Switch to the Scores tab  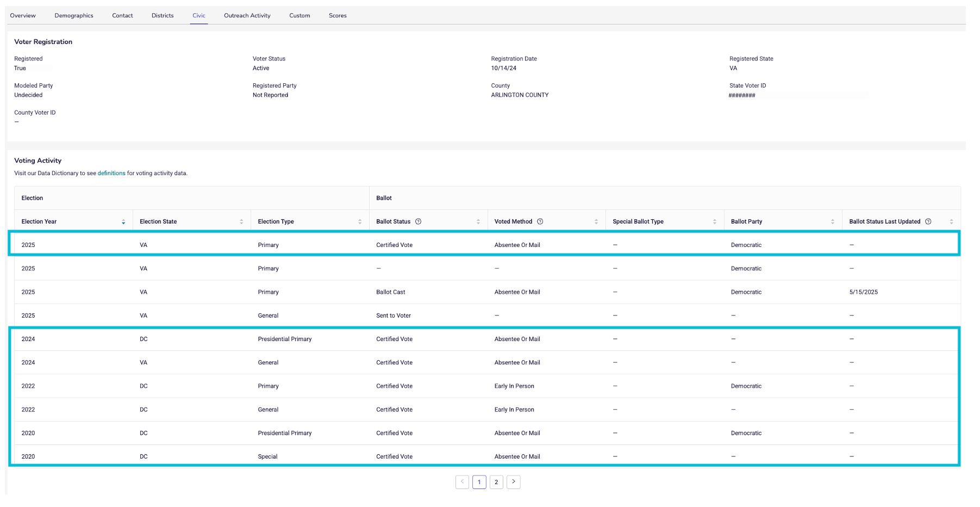coord(338,16)
